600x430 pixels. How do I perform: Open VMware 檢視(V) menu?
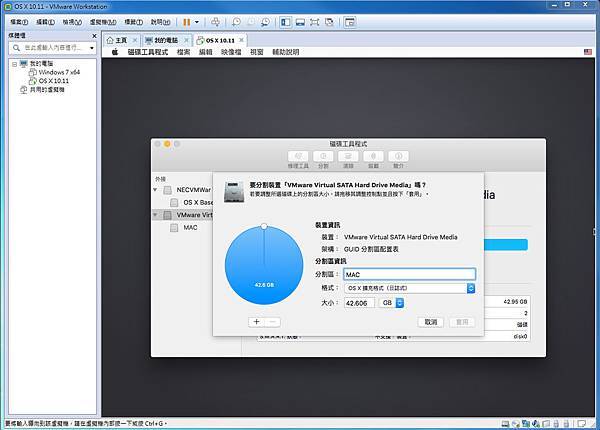coord(72,22)
